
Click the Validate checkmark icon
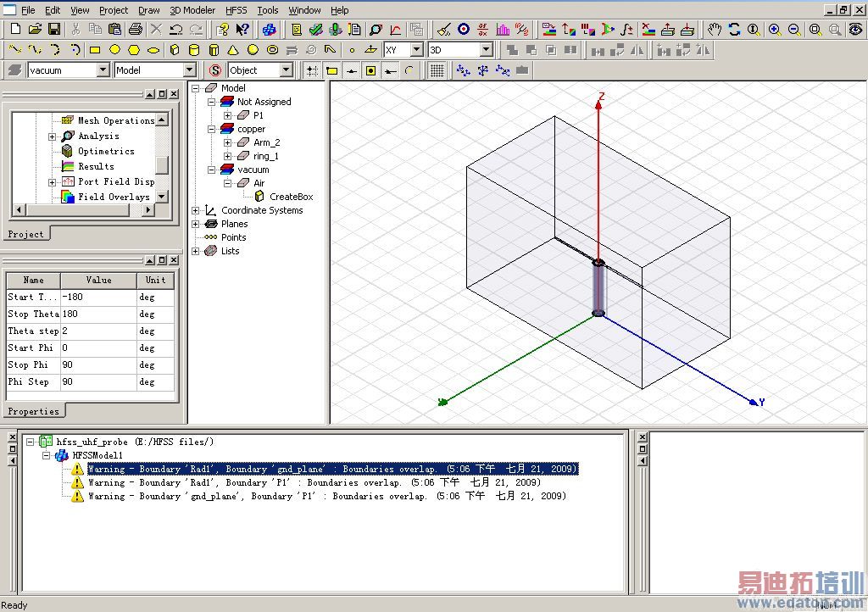(x=316, y=30)
